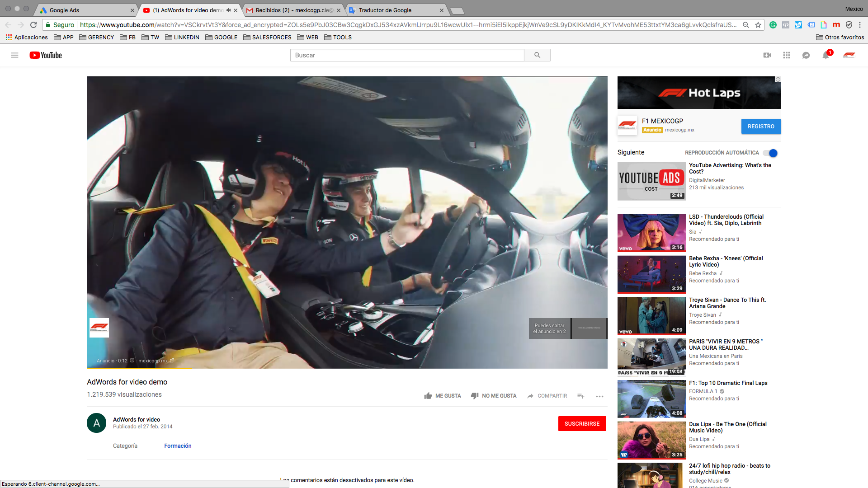Open the FB bookmarks folder
The height and width of the screenshot is (488, 868).
click(127, 38)
